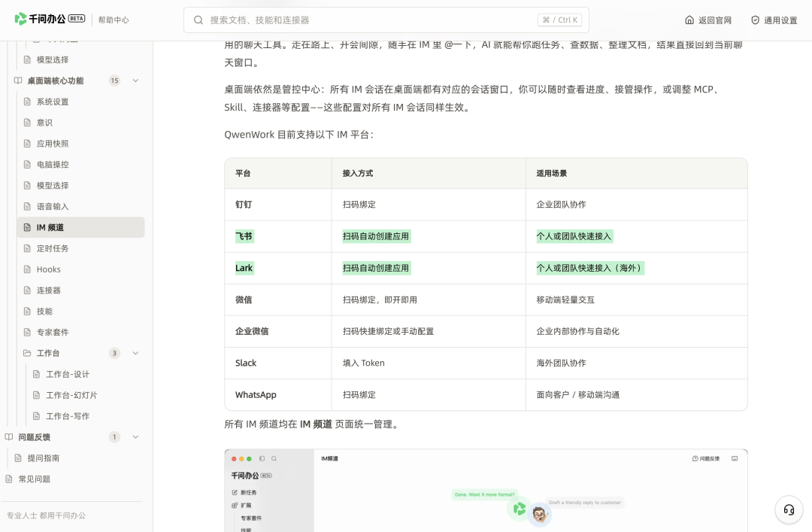
Task: Click the document icon beside Hooks
Action: click(x=28, y=269)
